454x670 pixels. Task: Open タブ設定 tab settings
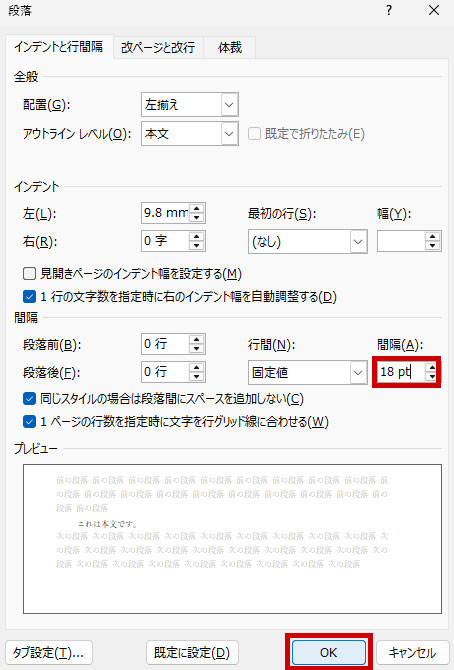click(49, 652)
